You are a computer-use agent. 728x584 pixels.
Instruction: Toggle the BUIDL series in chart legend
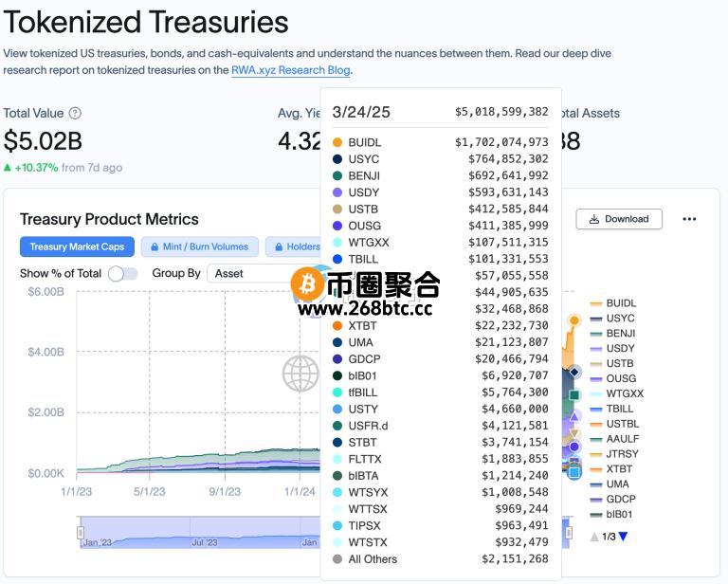613,303
